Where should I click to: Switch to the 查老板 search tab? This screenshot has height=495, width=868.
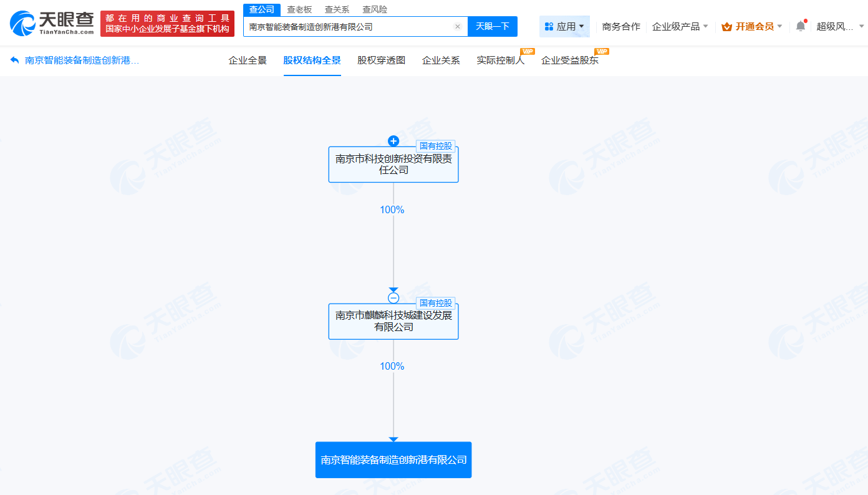point(299,9)
